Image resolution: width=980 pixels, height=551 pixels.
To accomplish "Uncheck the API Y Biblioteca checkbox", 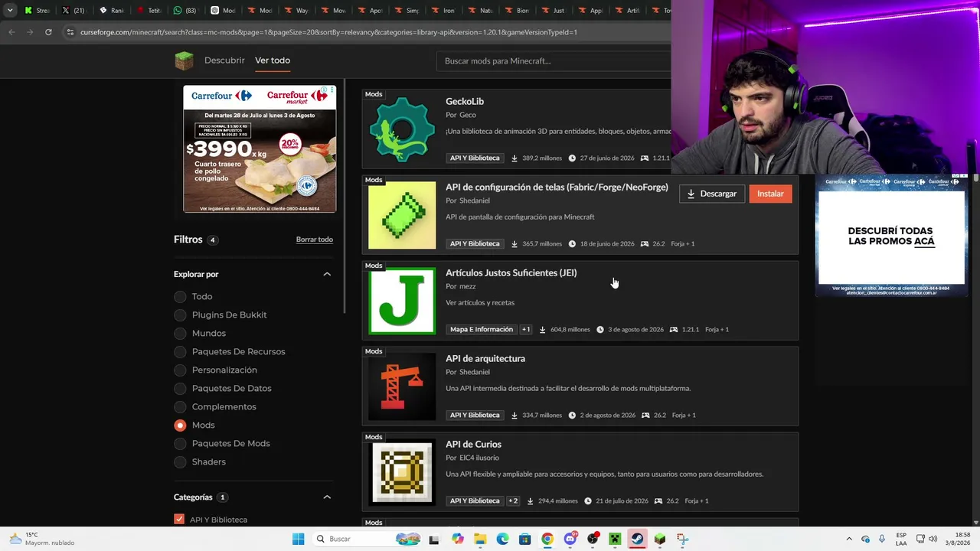I will [179, 520].
